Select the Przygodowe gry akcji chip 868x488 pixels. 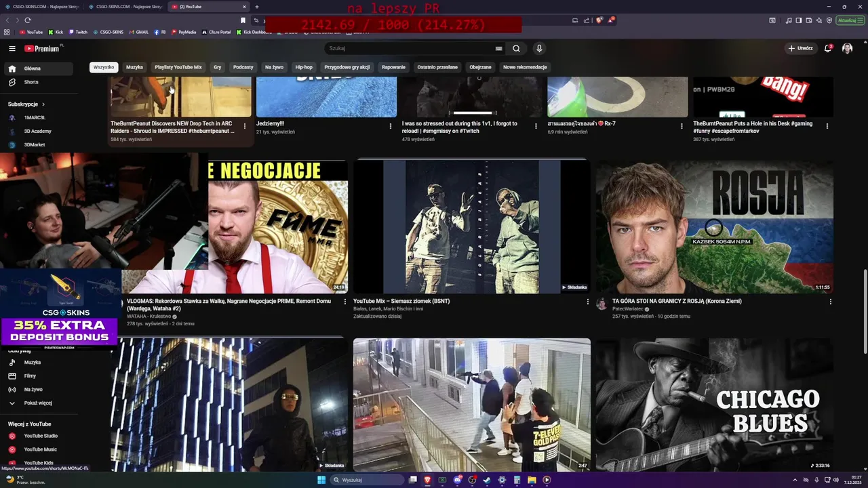347,67
